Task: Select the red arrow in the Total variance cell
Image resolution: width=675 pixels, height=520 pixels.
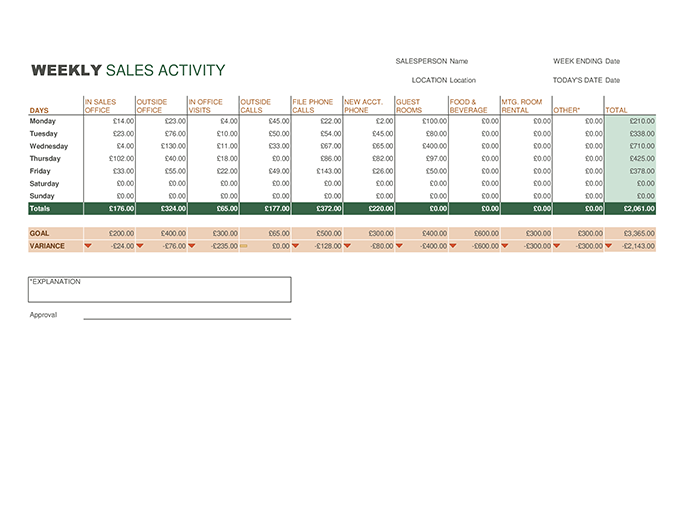Action: coord(609,246)
